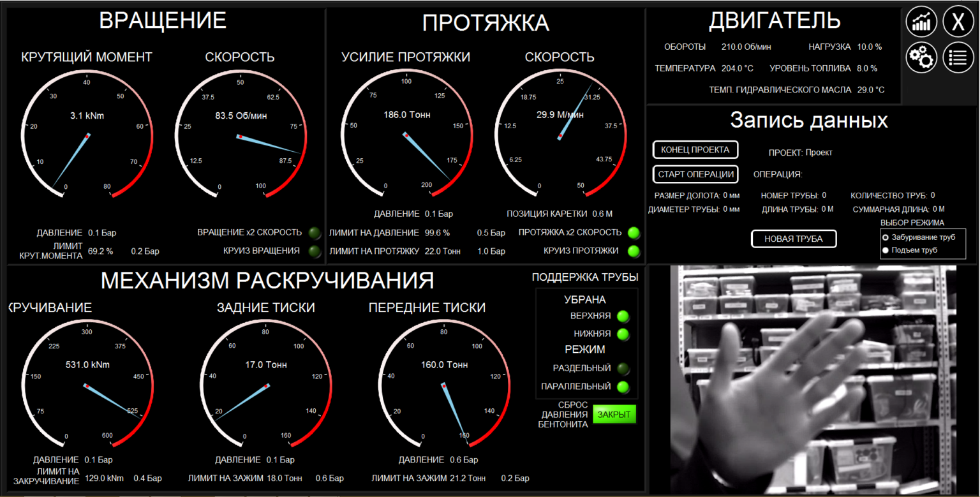The height and width of the screenshot is (497, 980).
Task: Open the list menu icon
Action: [958, 57]
